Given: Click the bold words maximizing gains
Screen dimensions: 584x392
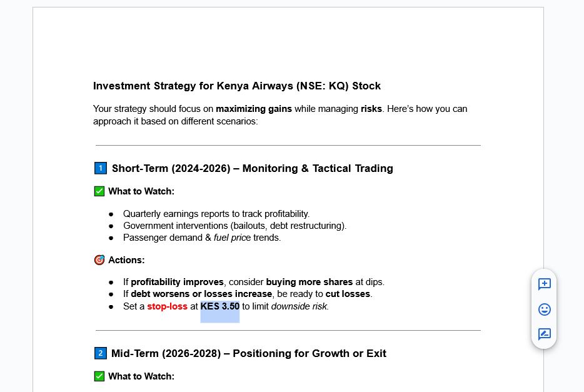Looking at the screenshot, I should [x=253, y=109].
